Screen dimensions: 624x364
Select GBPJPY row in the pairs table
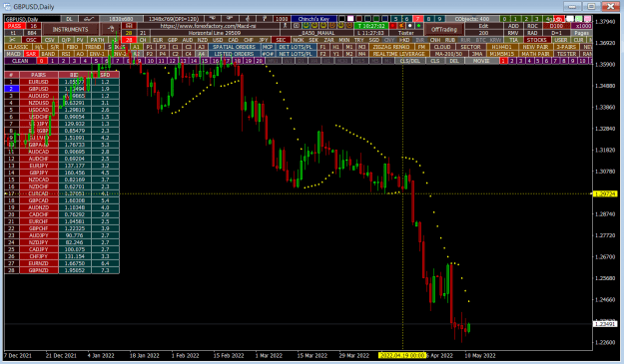point(39,173)
